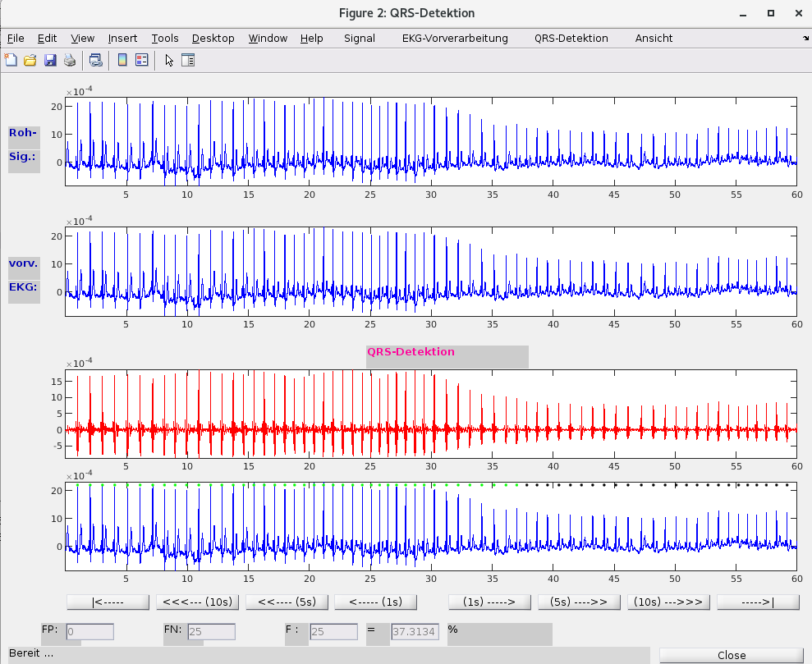Click the FN value input field
Image resolution: width=812 pixels, height=664 pixels.
pyautogui.click(x=211, y=632)
